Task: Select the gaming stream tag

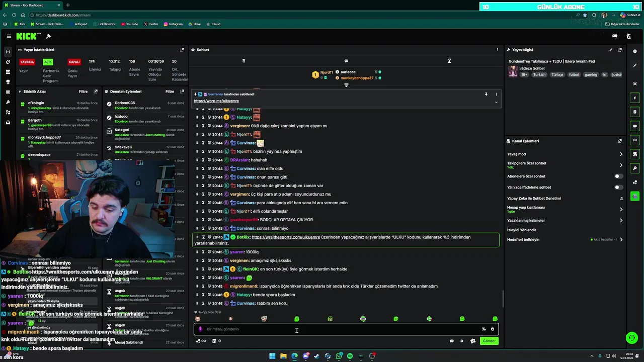Action: click(x=591, y=75)
